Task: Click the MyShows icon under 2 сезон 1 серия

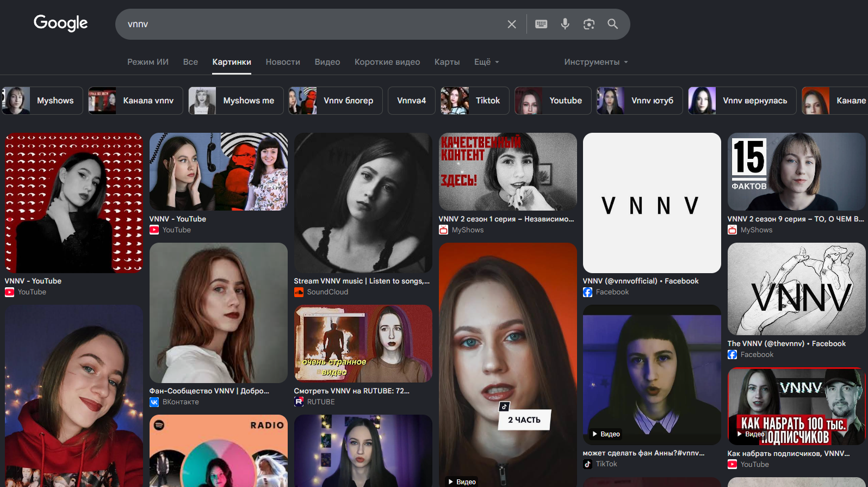Action: 443,230
